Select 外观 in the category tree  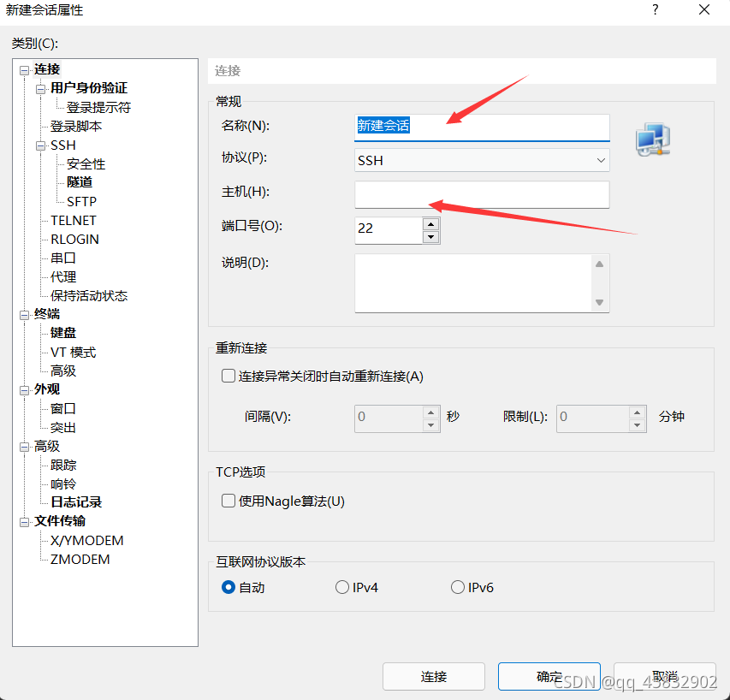click(x=47, y=389)
